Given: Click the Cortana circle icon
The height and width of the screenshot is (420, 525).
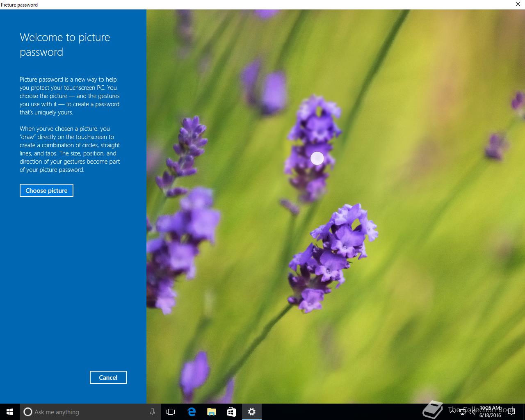Looking at the screenshot, I should (x=28, y=412).
